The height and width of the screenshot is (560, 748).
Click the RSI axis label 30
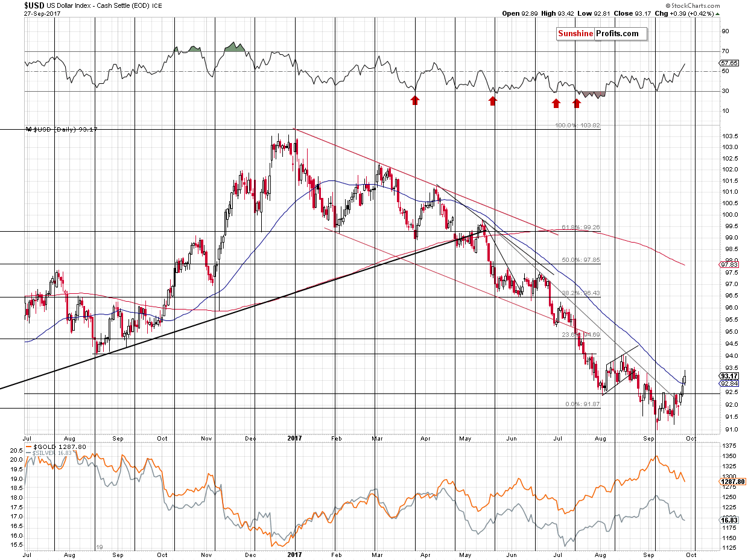pyautogui.click(x=726, y=92)
